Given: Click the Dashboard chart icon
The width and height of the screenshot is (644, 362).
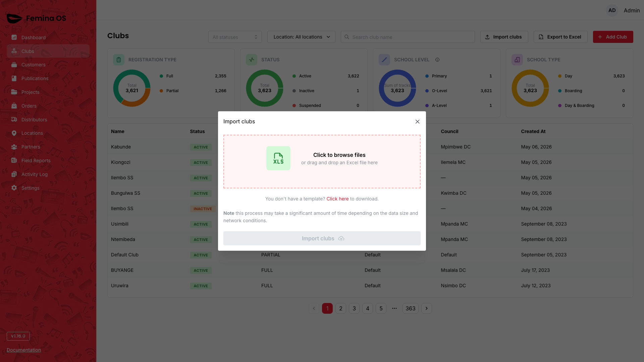Looking at the screenshot, I should click(14, 37).
